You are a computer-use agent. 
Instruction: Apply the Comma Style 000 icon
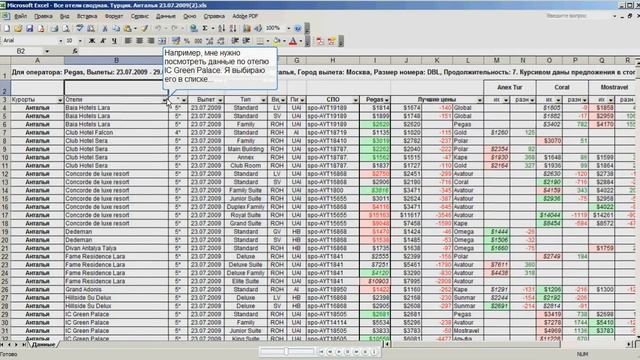click(x=198, y=41)
